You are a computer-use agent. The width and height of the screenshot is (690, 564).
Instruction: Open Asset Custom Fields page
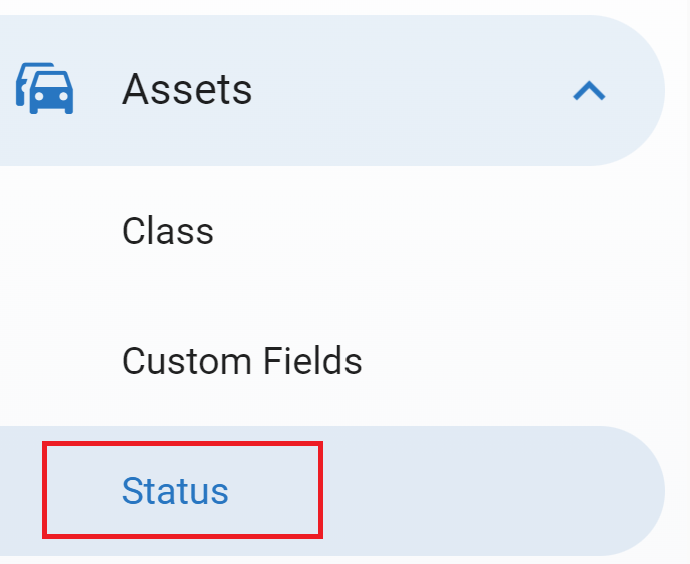(242, 360)
